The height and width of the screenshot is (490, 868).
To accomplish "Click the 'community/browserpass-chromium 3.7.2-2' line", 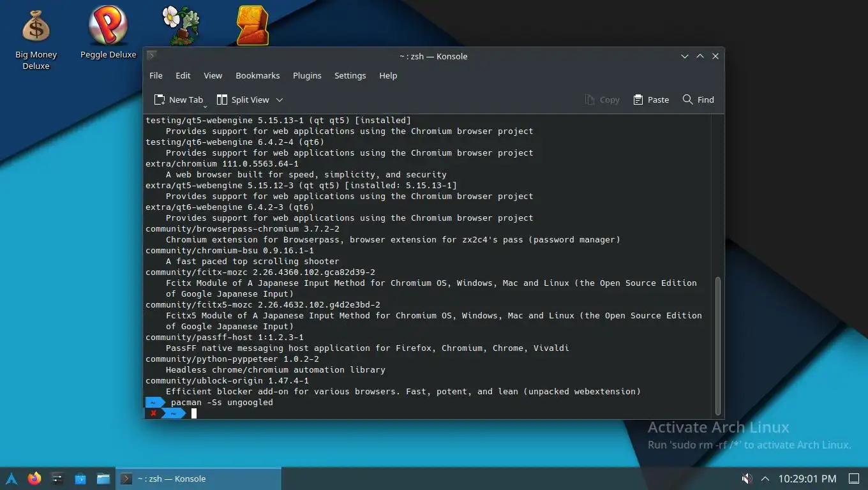I will point(243,229).
